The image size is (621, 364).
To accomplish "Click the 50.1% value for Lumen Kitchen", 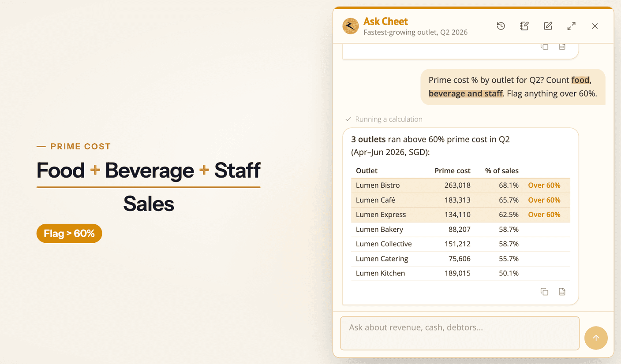I will click(509, 273).
